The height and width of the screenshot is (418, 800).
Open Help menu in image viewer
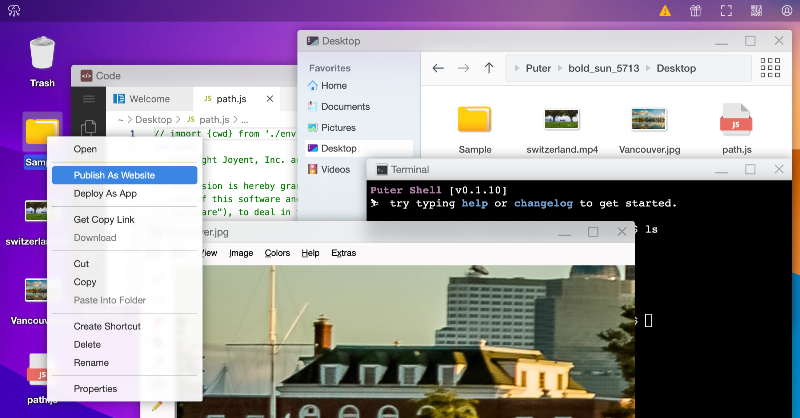tap(310, 253)
